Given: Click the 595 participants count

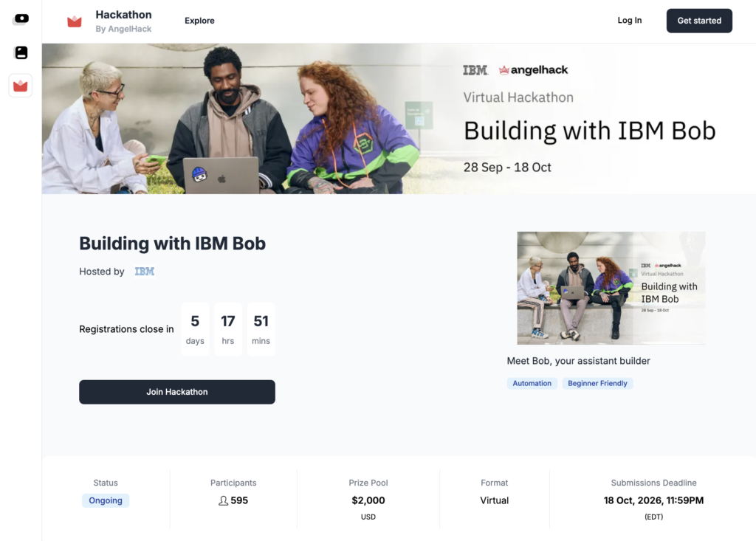Looking at the screenshot, I should pyautogui.click(x=239, y=500).
